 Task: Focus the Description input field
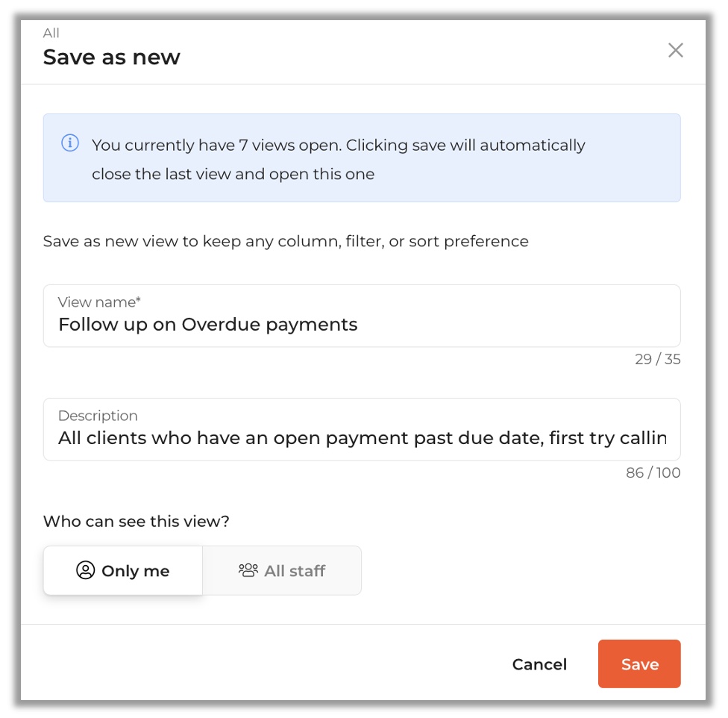[x=362, y=429]
